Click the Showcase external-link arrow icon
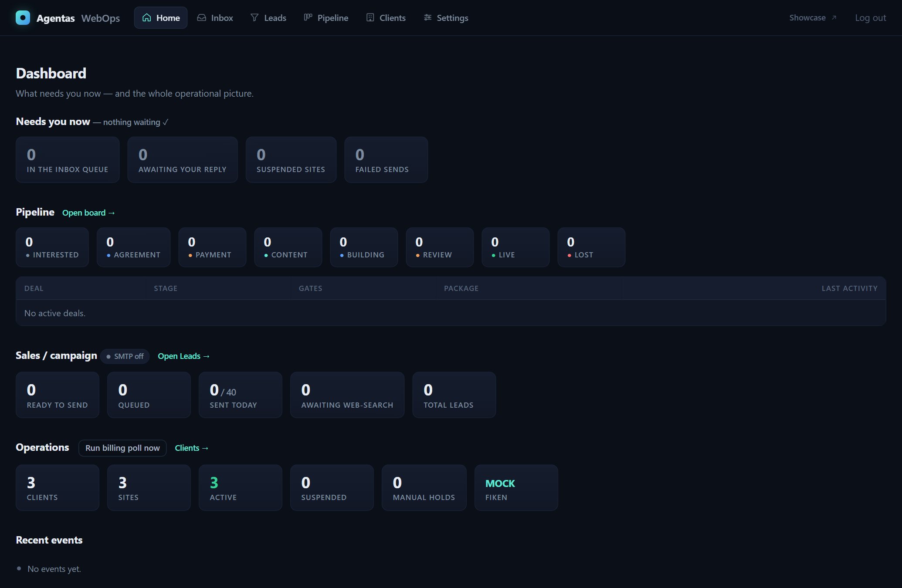This screenshot has width=902, height=588. tap(834, 18)
